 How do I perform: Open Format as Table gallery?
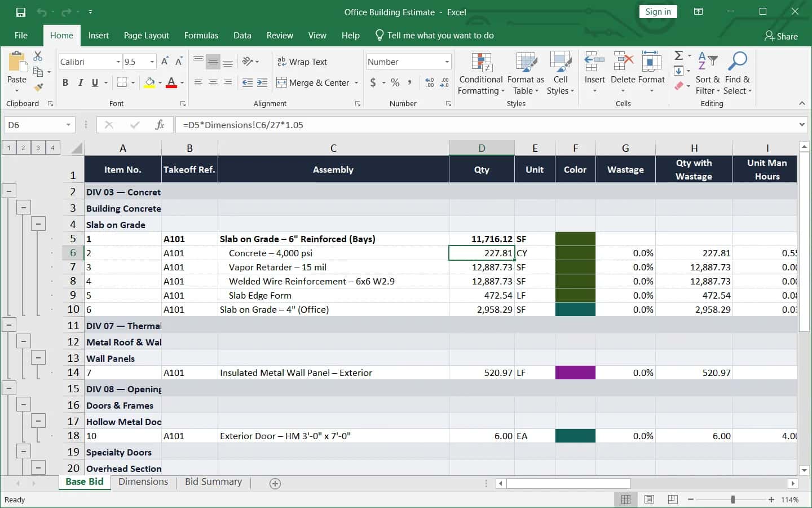pyautogui.click(x=526, y=74)
